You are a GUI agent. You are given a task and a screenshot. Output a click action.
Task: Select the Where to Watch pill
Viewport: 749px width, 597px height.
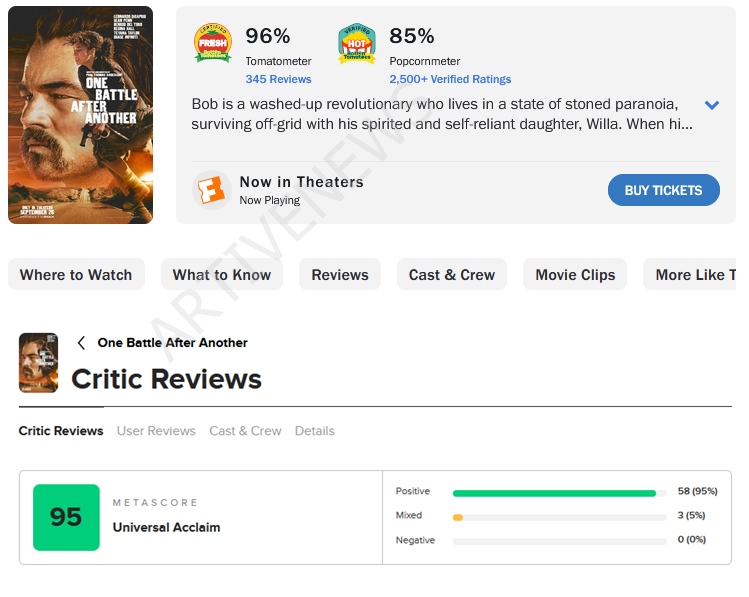click(76, 275)
